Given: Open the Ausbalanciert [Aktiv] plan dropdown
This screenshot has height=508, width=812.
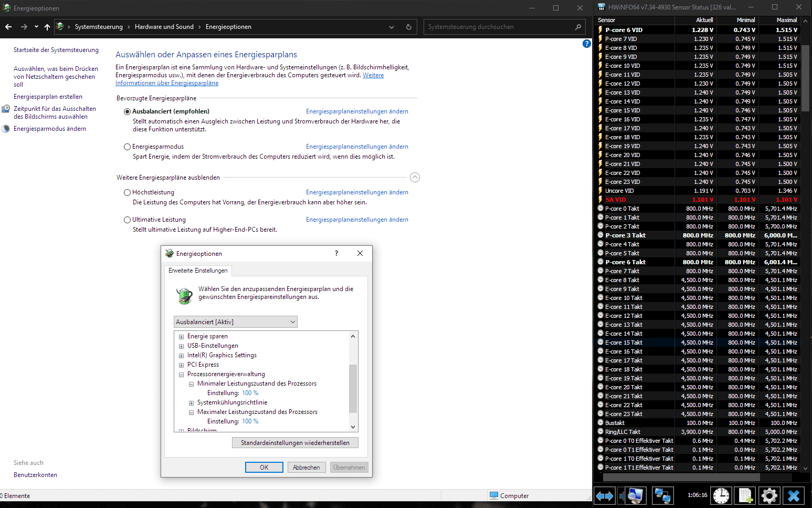Looking at the screenshot, I should coord(235,322).
